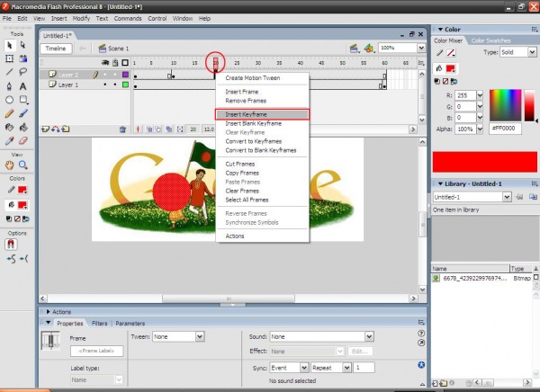Toggle show/hide all layers eye icon
Screen dimensions: 540x392
click(105, 63)
